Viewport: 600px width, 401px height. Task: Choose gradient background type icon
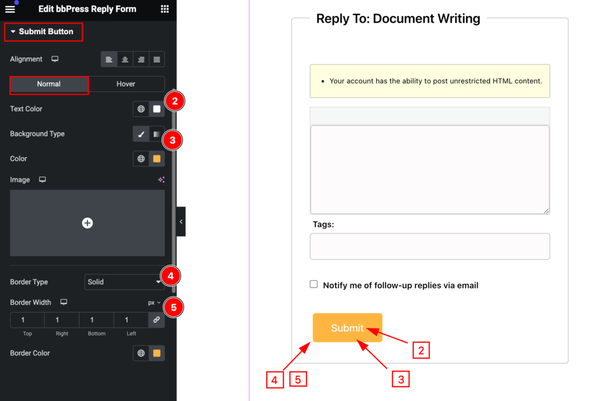(156, 134)
